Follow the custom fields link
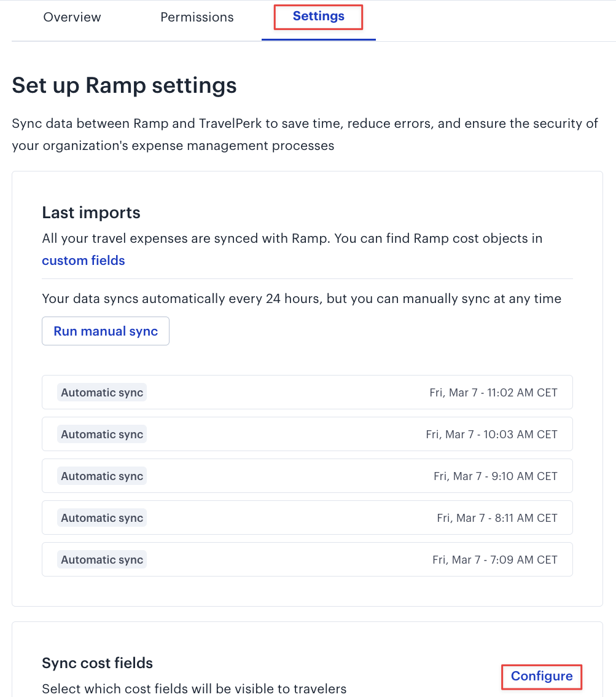Screen dimensions: 616x697 tap(84, 261)
